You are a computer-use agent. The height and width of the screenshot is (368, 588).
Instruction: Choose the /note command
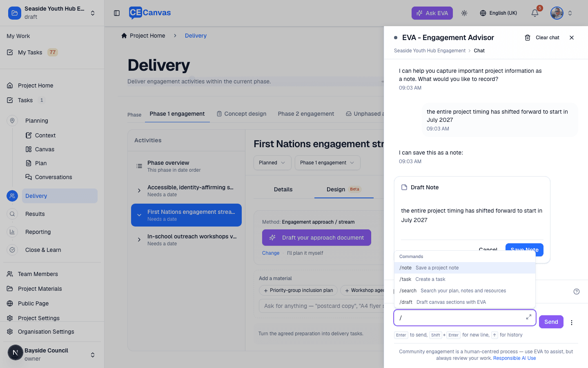point(465,268)
